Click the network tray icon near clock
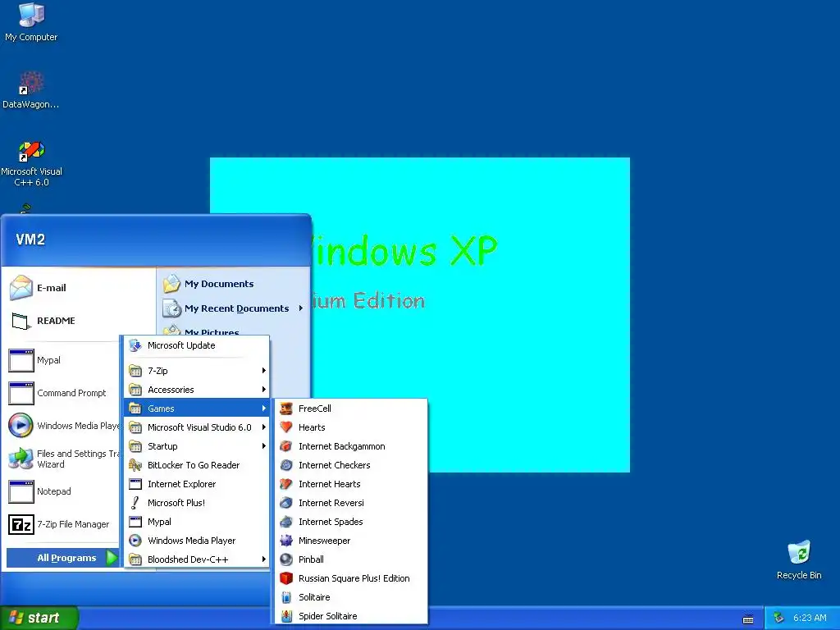This screenshot has width=840, height=630. tap(779, 618)
